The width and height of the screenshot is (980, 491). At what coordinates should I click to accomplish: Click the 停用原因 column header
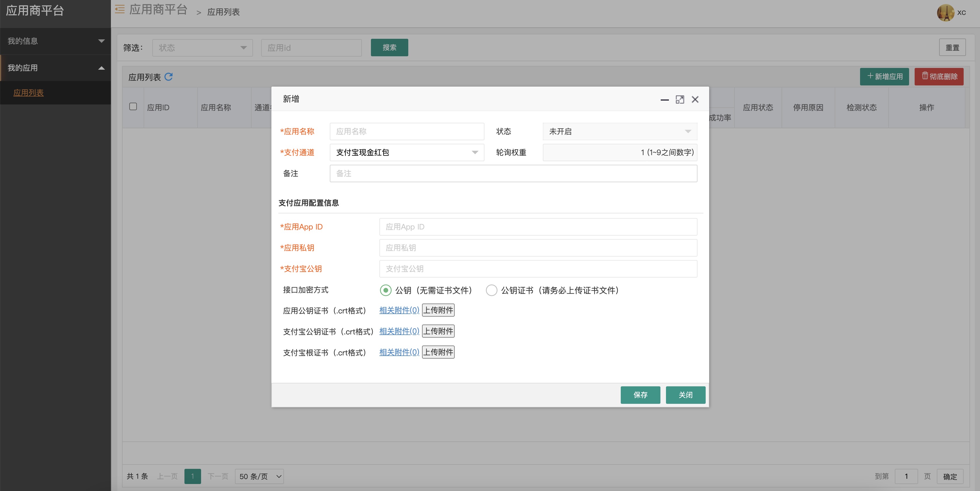pos(808,108)
